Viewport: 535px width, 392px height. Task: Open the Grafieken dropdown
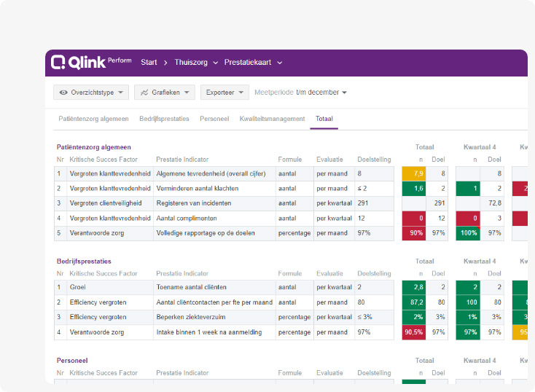tap(165, 93)
